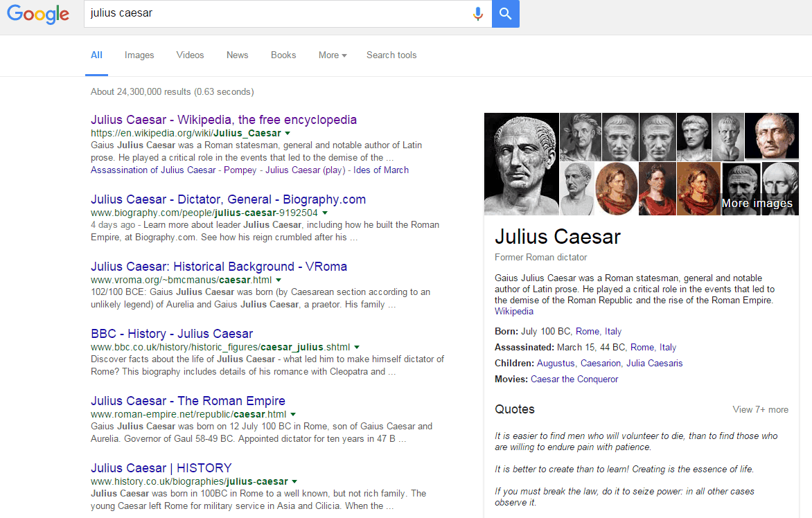This screenshot has width=812, height=518.
Task: Click into the search input field
Action: tap(277, 14)
